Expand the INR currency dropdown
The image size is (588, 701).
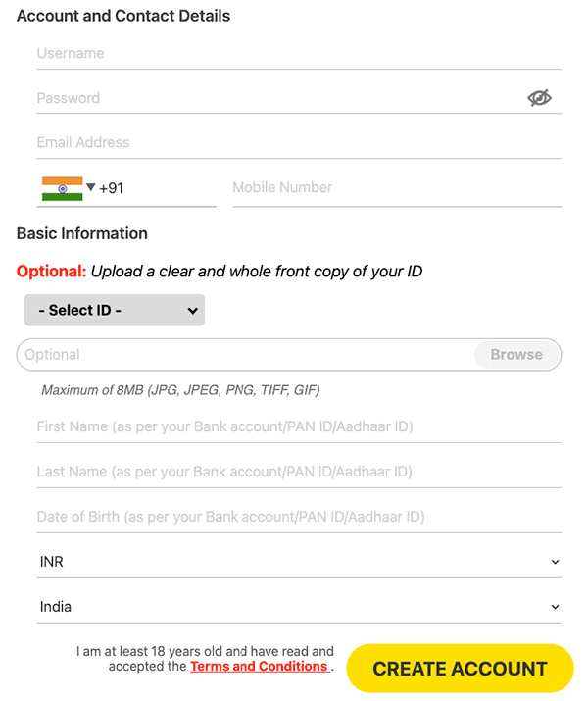click(x=294, y=562)
